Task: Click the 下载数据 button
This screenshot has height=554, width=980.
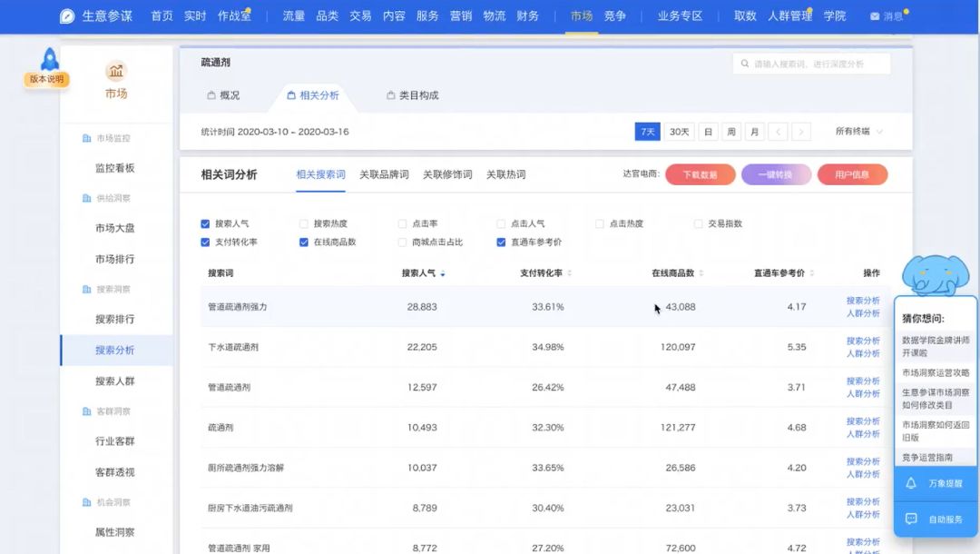Action: pyautogui.click(x=701, y=173)
